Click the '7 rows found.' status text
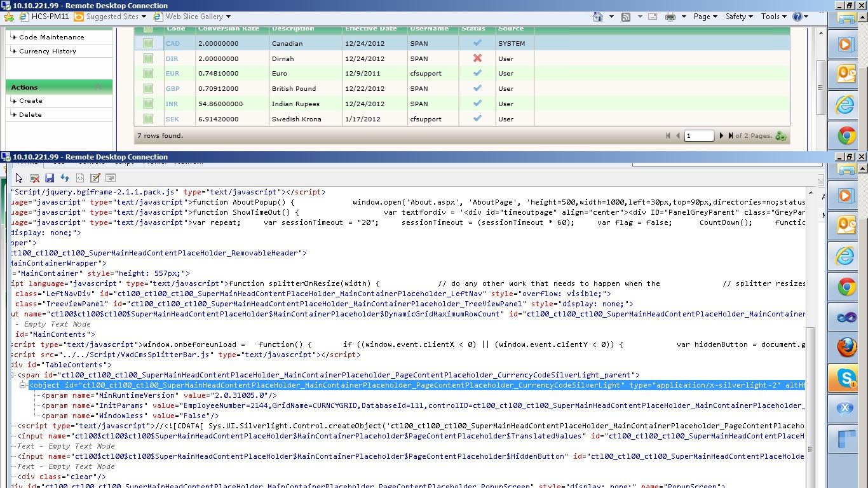This screenshot has width=868, height=488. coord(160,136)
